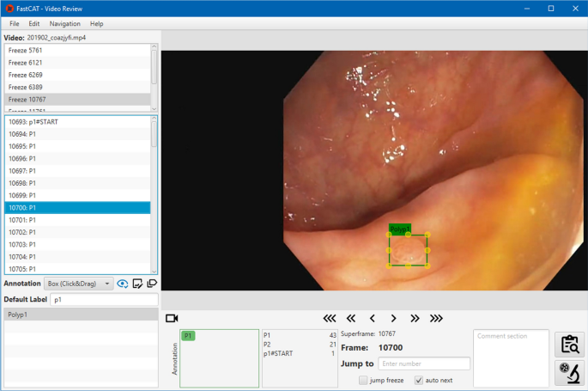Viewport: 588px width, 391px height.
Task: Toggle annotation visibility eye icon
Action: [122, 284]
